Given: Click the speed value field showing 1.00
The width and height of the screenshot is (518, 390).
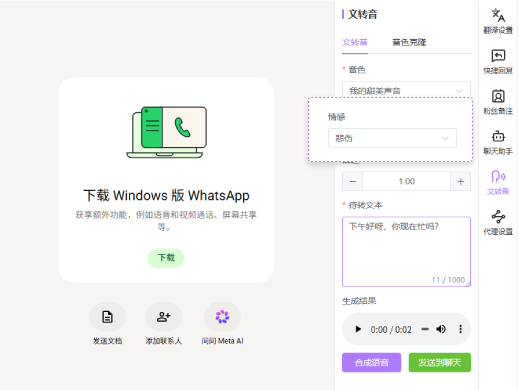Looking at the screenshot, I should [407, 181].
